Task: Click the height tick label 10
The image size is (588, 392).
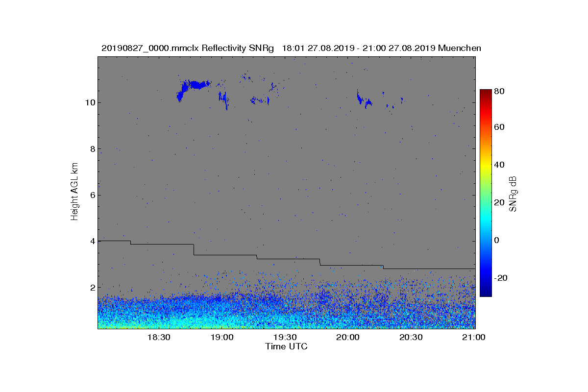Action: tap(89, 102)
